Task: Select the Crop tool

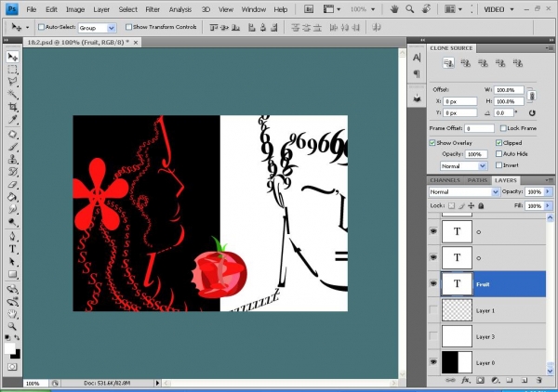Action: 12,106
